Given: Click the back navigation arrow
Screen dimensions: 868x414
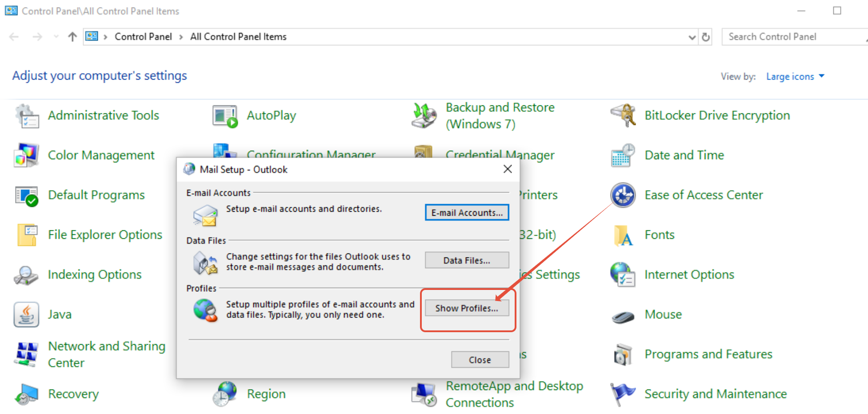Looking at the screenshot, I should pyautogui.click(x=14, y=37).
